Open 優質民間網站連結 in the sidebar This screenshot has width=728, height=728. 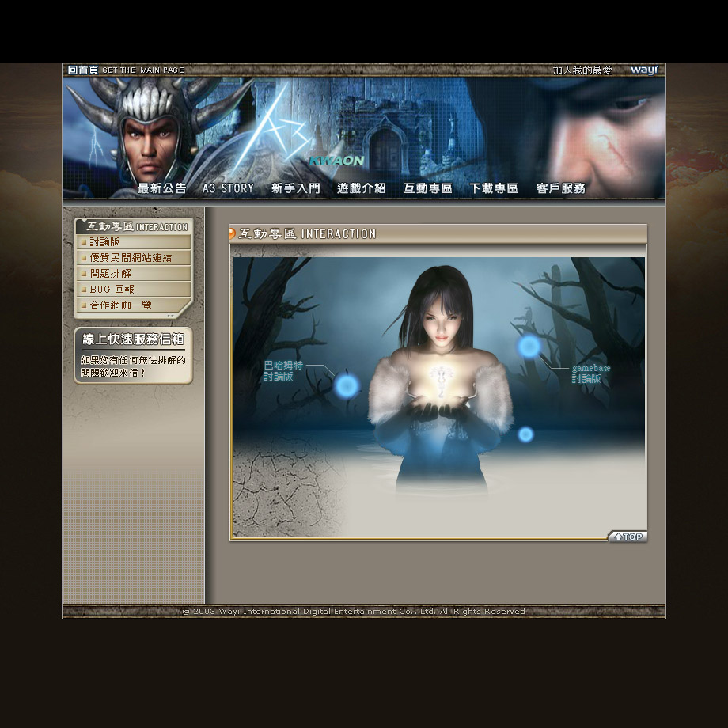click(133, 258)
